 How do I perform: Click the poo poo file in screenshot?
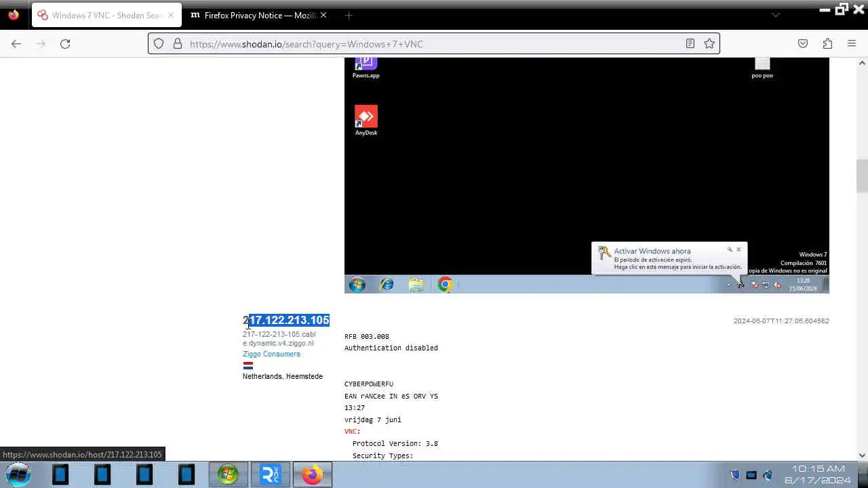(x=762, y=68)
